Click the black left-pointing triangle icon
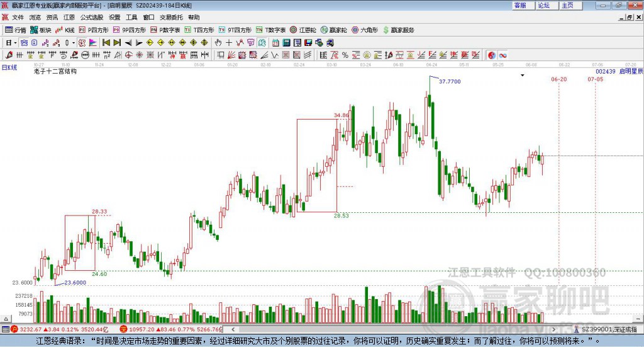644x347 pixels. click(128, 43)
